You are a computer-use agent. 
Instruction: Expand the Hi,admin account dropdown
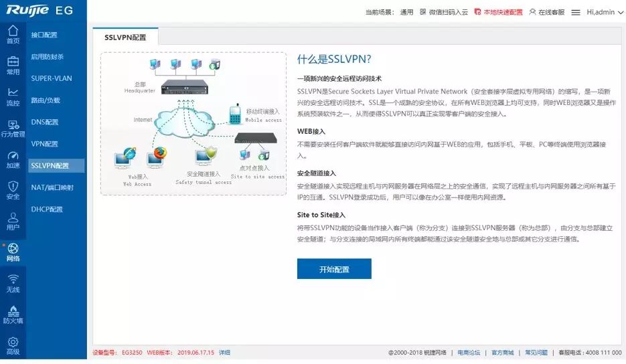603,12
